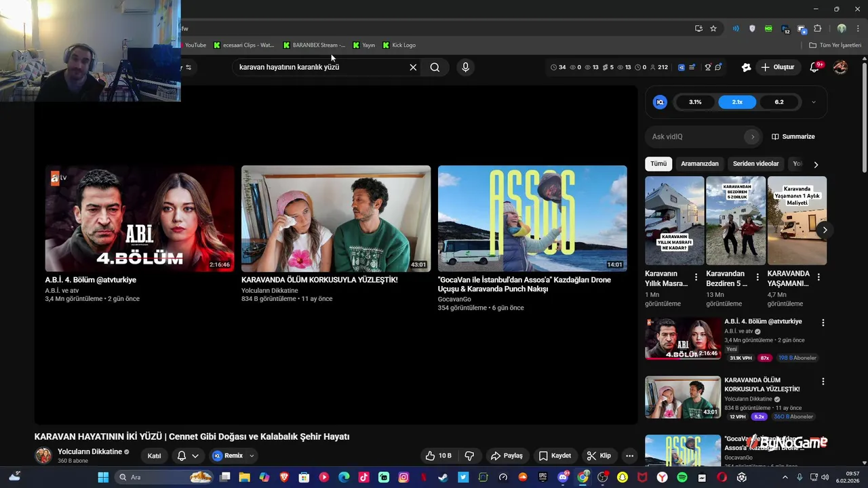Select the 2.1x vidIQ score pill
The image size is (868, 488).
click(x=737, y=102)
